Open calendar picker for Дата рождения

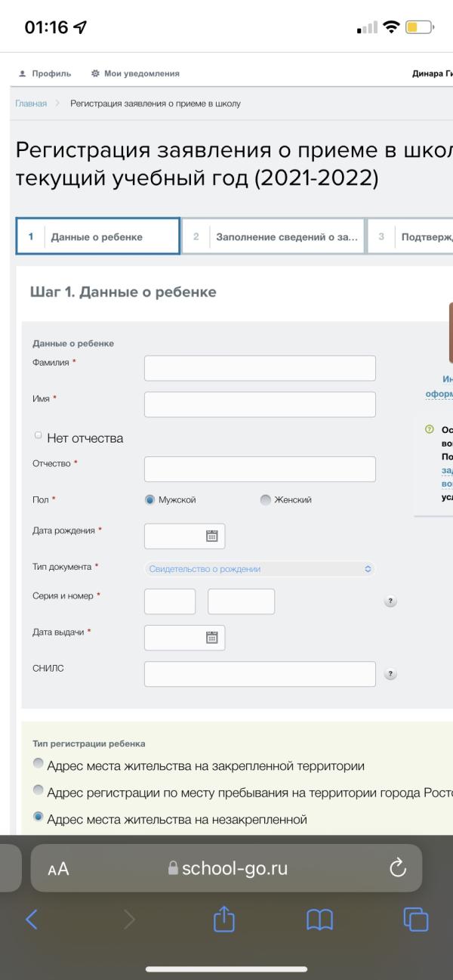211,536
